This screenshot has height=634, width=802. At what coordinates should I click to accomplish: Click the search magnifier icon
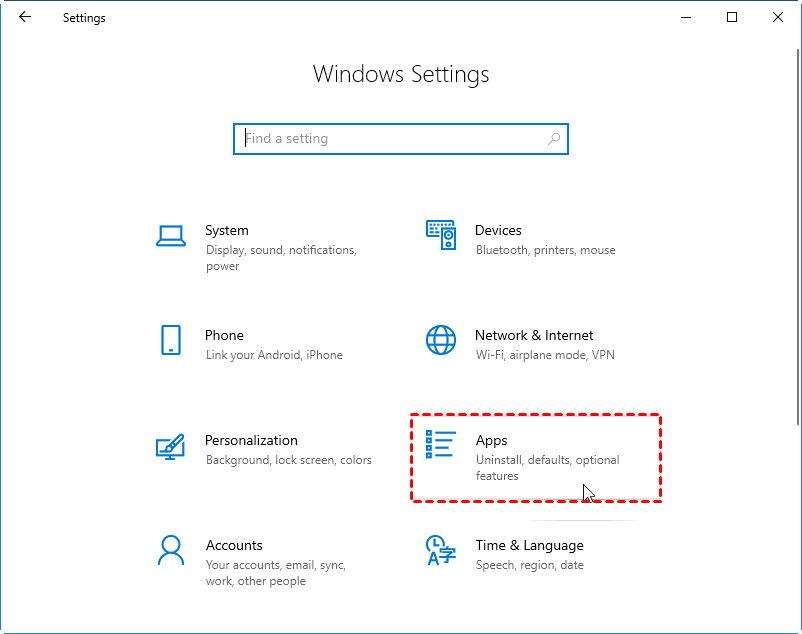(x=554, y=139)
